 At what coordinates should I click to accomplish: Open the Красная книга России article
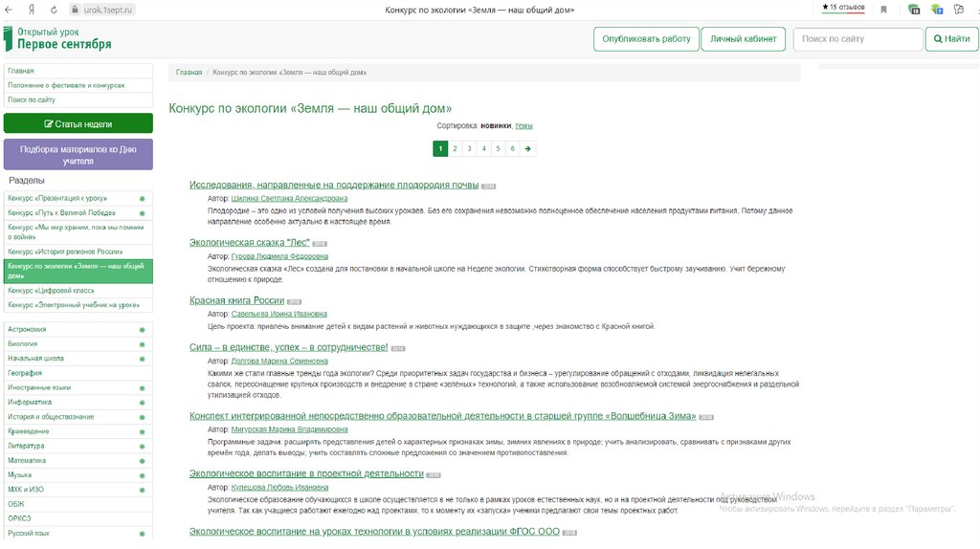pyautogui.click(x=237, y=300)
